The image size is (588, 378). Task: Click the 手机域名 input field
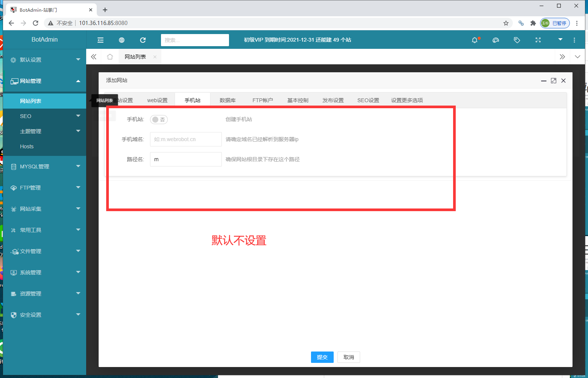pyautogui.click(x=186, y=139)
